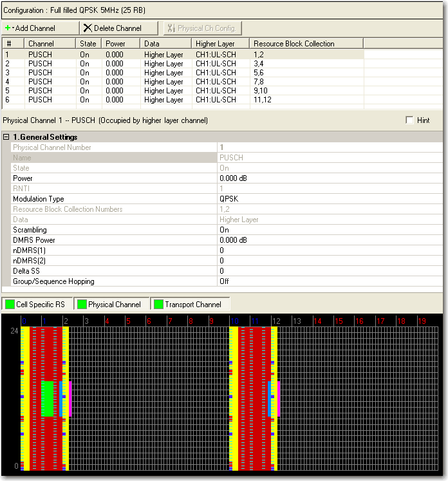Toggle the Hint checkbox
Screen dimensions: 448x481
[410, 120]
